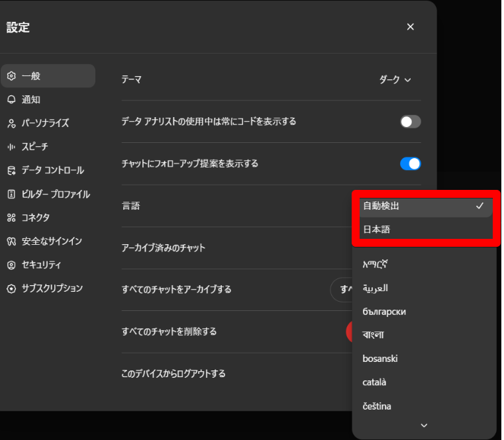
Task: Click the 一般 gear icon in sidebar
Action: [11, 76]
